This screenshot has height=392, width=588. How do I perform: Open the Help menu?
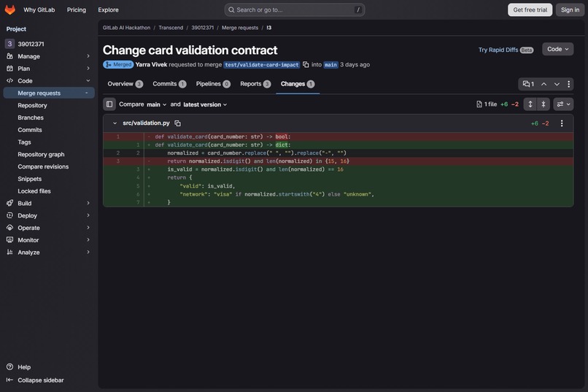[19, 367]
